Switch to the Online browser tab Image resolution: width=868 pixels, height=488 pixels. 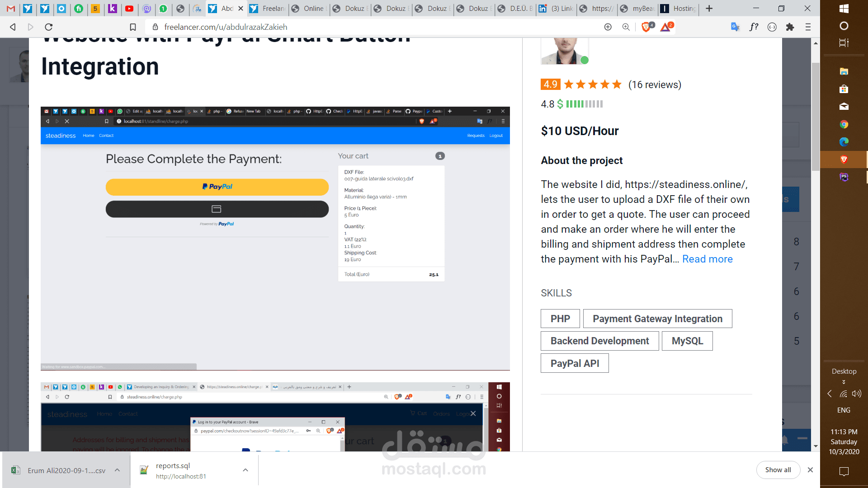[x=313, y=9]
